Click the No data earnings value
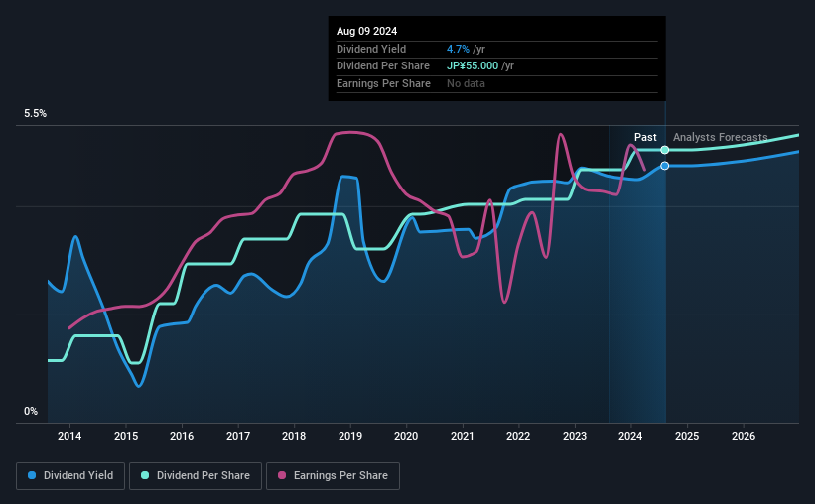The image size is (815, 504). click(x=466, y=83)
